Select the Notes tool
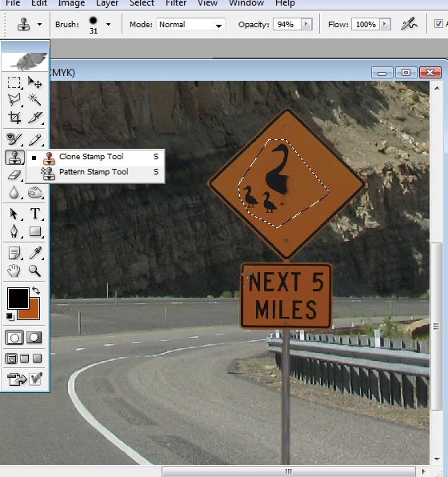Viewport: 448px width, 477px height. point(14,253)
